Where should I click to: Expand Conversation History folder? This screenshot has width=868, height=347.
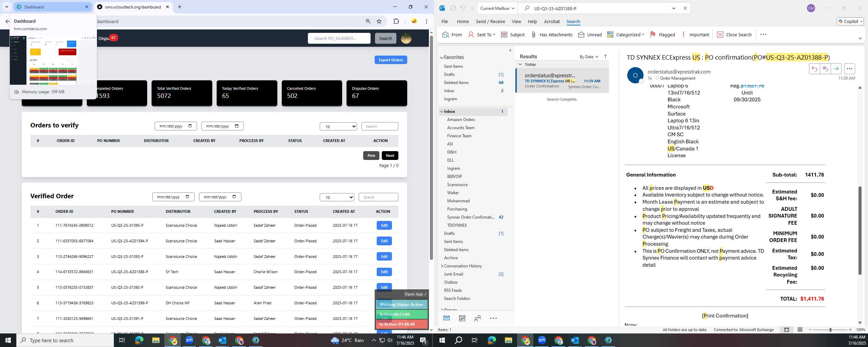coord(442,266)
